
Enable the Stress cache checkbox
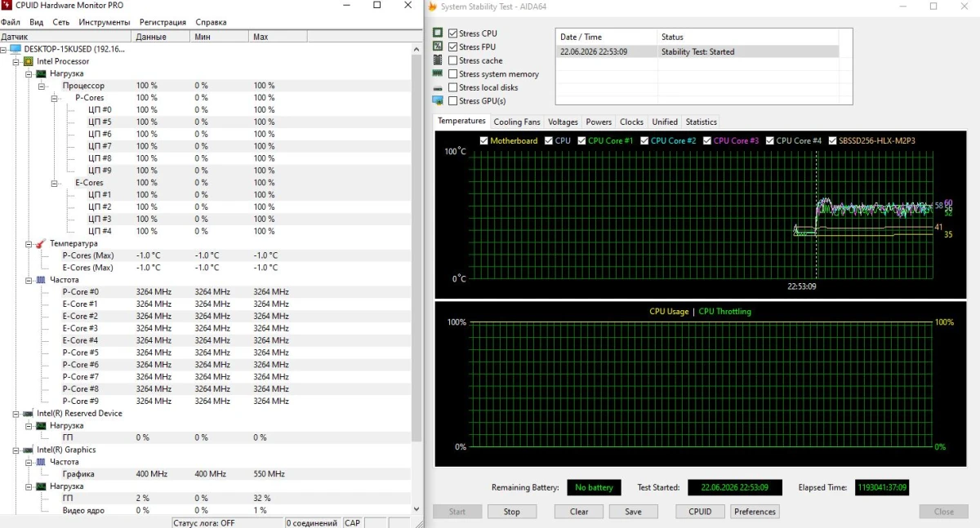pyautogui.click(x=452, y=60)
